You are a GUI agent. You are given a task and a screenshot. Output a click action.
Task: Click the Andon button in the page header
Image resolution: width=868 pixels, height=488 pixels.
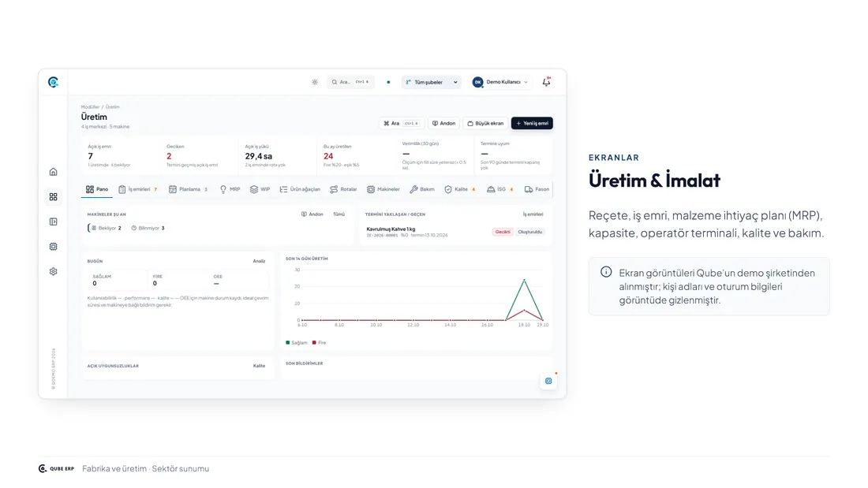tap(444, 124)
